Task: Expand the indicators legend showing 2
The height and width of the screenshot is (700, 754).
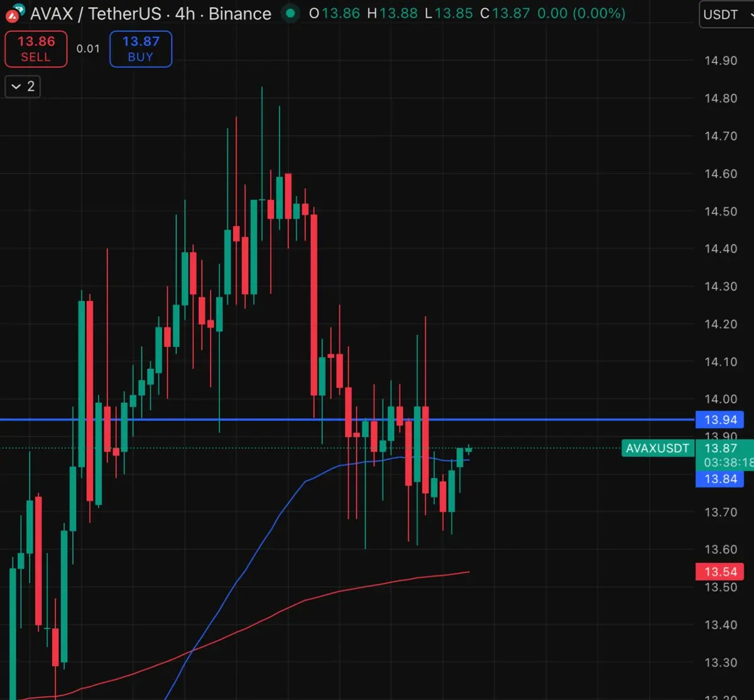Action: tap(23, 87)
